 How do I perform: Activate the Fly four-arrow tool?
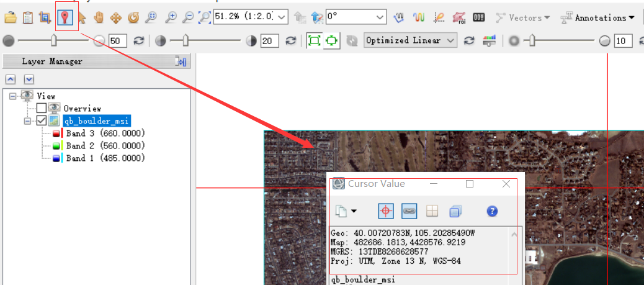click(116, 17)
